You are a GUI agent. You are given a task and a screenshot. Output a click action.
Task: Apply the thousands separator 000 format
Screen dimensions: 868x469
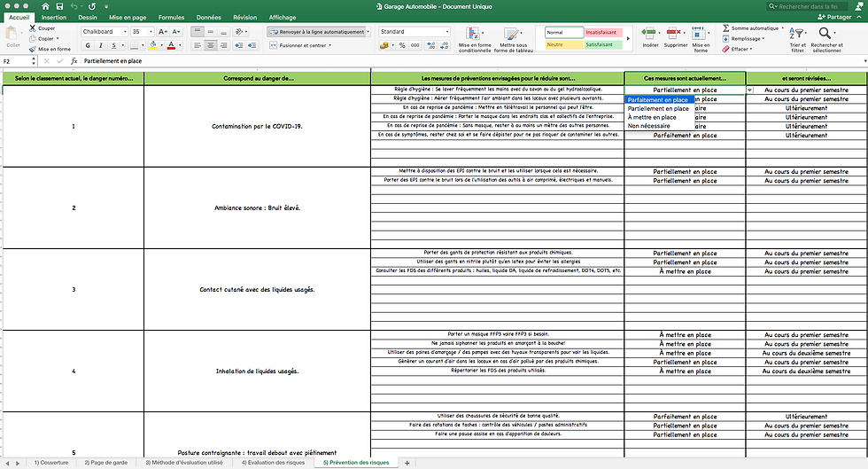[x=415, y=45]
